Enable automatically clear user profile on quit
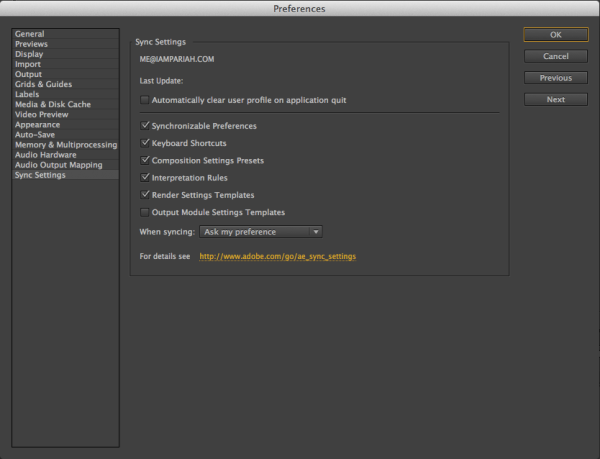Screen dimensions: 600x459 click(x=145, y=100)
